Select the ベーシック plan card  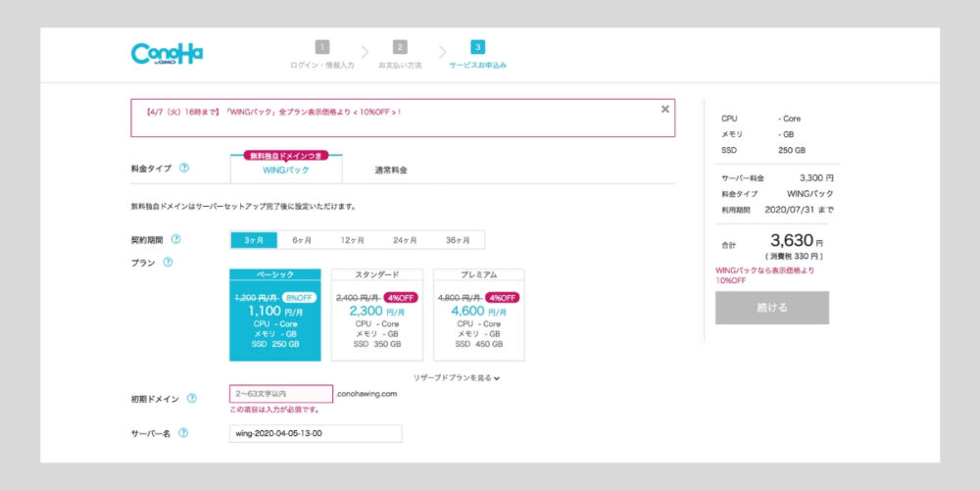(x=275, y=315)
